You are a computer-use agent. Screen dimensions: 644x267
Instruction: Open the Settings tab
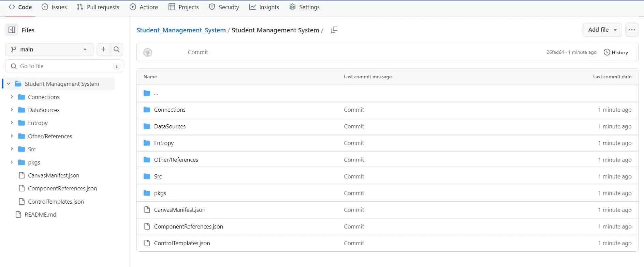(304, 7)
